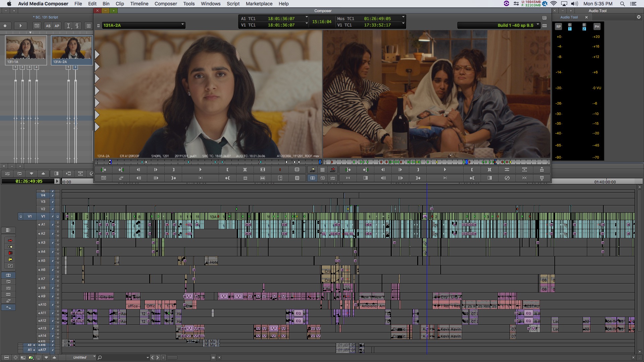Image resolution: width=644 pixels, height=362 pixels.
Task: Click AP button in script window
Action: pos(57,26)
